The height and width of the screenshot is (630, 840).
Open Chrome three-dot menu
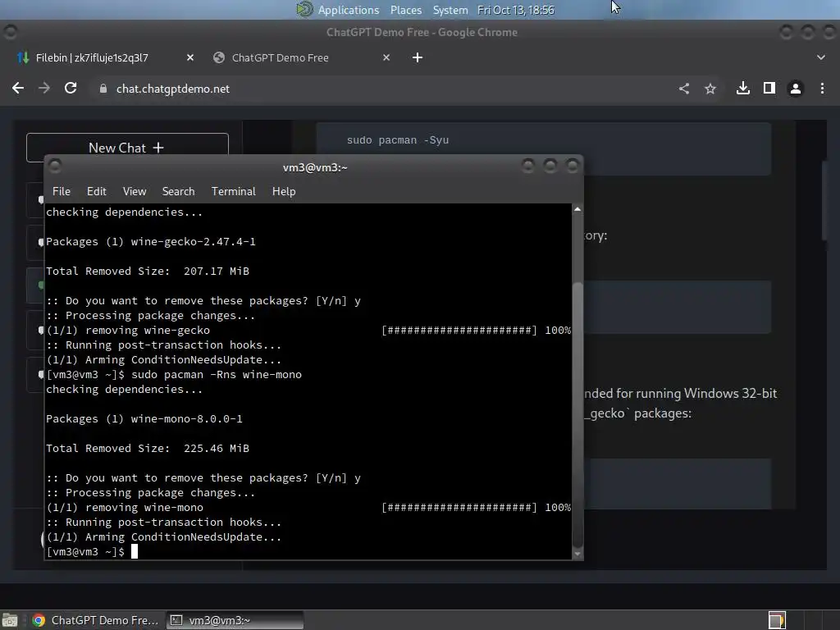(x=822, y=89)
